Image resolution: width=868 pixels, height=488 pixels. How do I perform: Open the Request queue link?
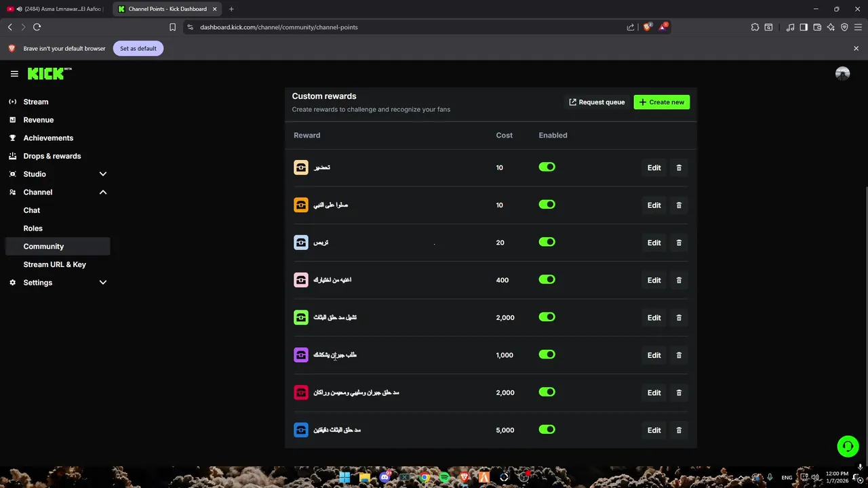597,102
